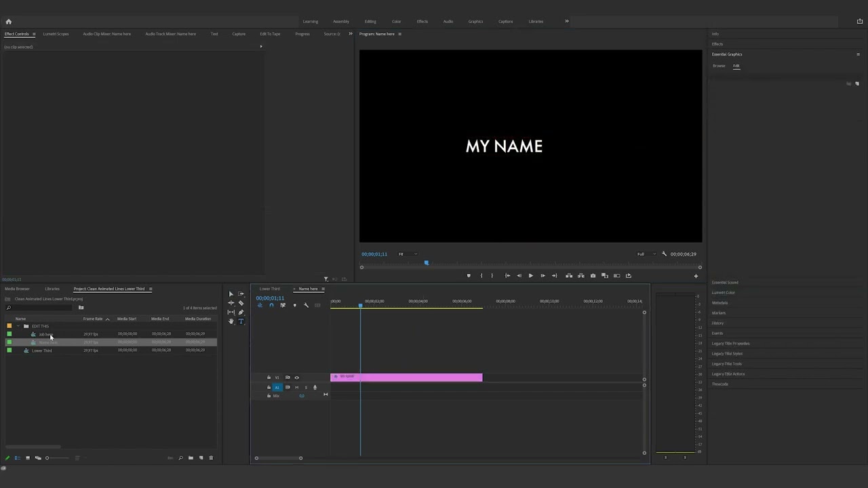Select the Track Select Forward tool
This screenshot has width=868, height=488.
[x=241, y=294]
